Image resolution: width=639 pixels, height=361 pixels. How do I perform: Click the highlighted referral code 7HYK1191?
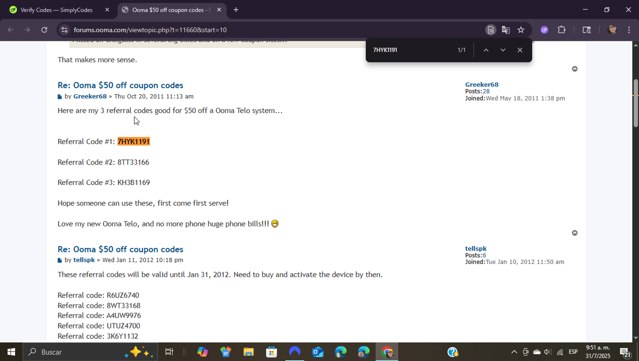tap(134, 141)
